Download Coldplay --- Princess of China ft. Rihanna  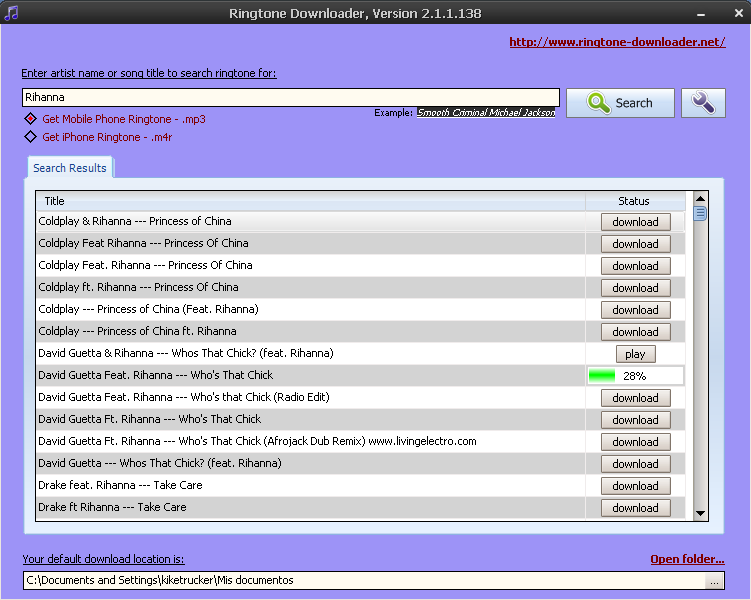pos(636,332)
